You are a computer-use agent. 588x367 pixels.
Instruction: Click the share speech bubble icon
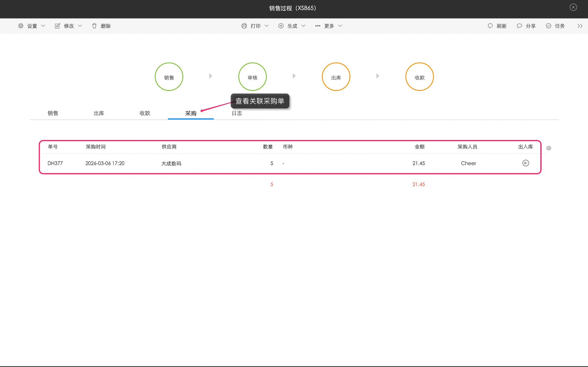pos(519,26)
